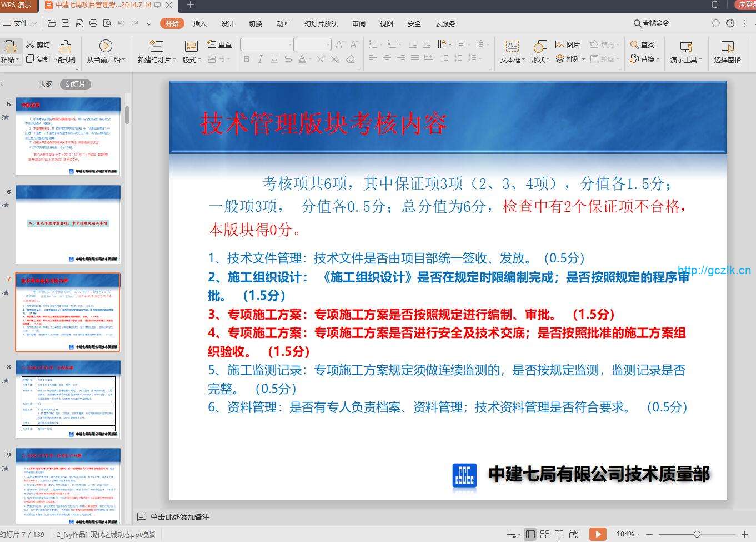Screen dimensions: 756x542
Task: Click the 新建幻灯片 button
Action: (156, 50)
